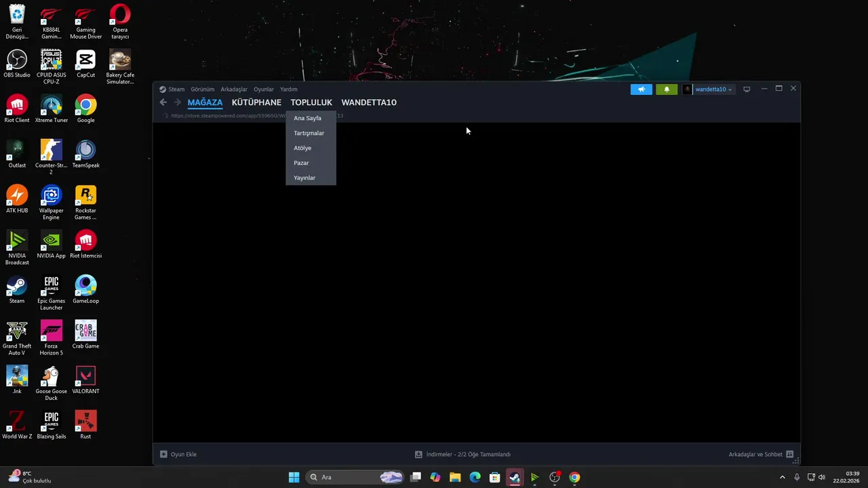868x488 pixels.
Task: Open Arkadaşlar ve Sohbet panel
Action: pyautogui.click(x=761, y=454)
